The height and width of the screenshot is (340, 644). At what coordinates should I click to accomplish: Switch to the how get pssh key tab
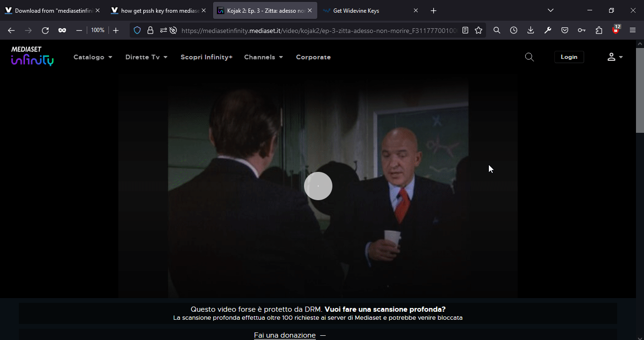click(x=158, y=10)
